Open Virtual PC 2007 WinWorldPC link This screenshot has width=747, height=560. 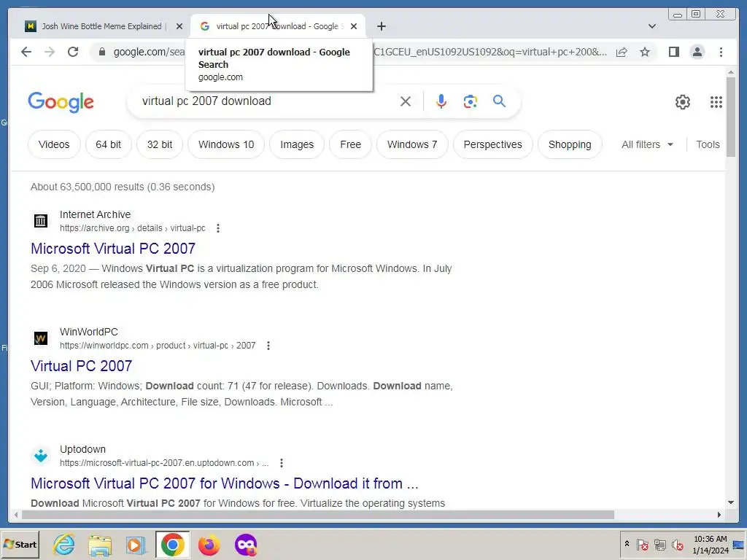tap(82, 366)
